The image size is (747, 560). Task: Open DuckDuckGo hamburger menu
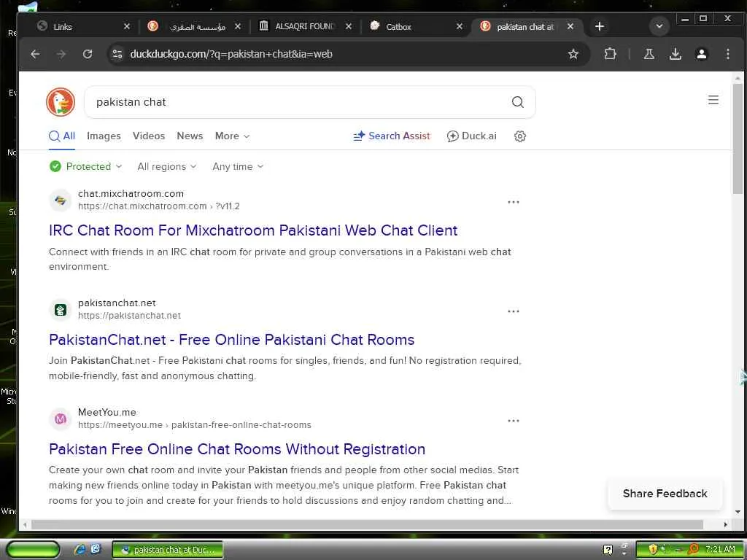tap(713, 100)
